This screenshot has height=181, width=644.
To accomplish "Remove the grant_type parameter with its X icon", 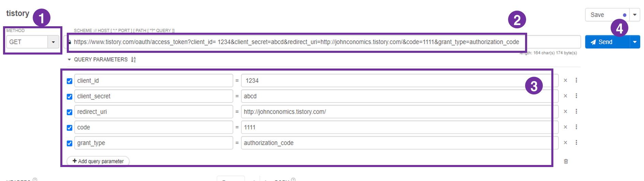I will pos(565,143).
